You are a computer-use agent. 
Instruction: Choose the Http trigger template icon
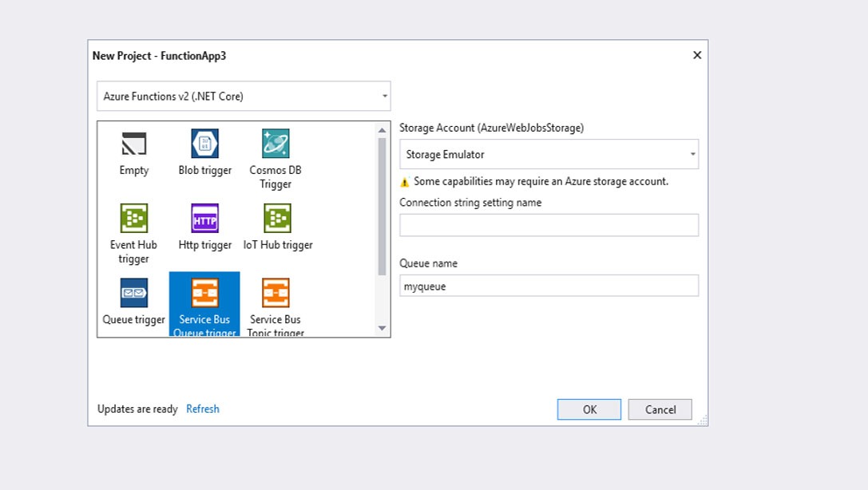click(204, 218)
